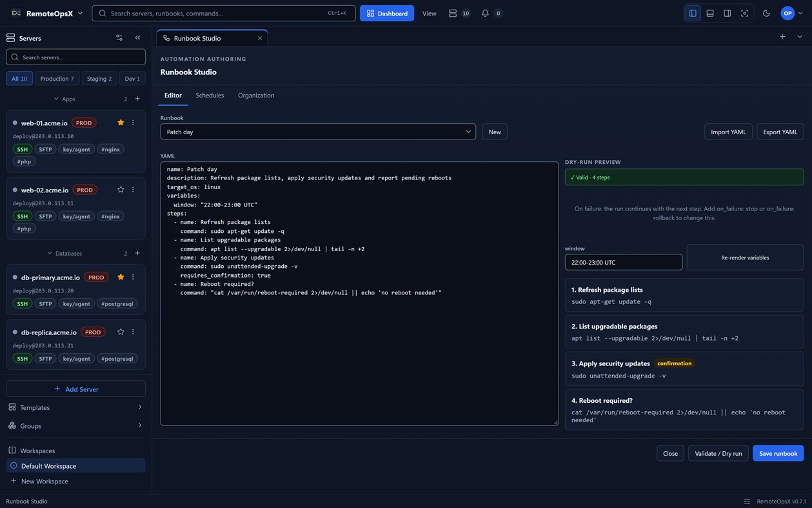Open status bar list icon near version
This screenshot has width=812, height=508.
click(x=747, y=501)
